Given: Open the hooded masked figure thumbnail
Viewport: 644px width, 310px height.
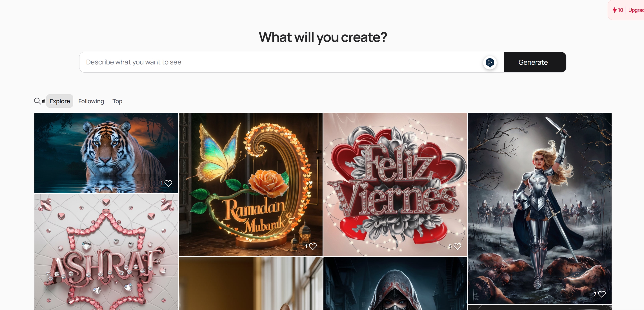Looking at the screenshot, I should coord(395,284).
